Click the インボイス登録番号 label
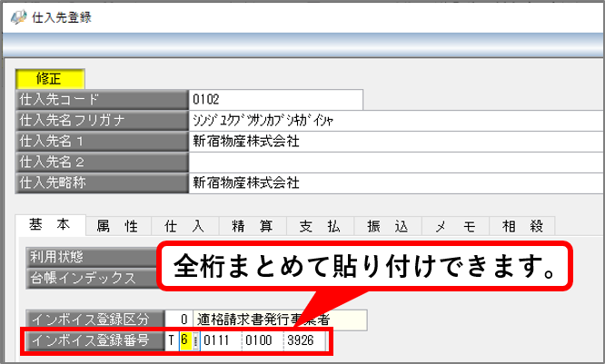The image size is (605, 364). [x=94, y=341]
